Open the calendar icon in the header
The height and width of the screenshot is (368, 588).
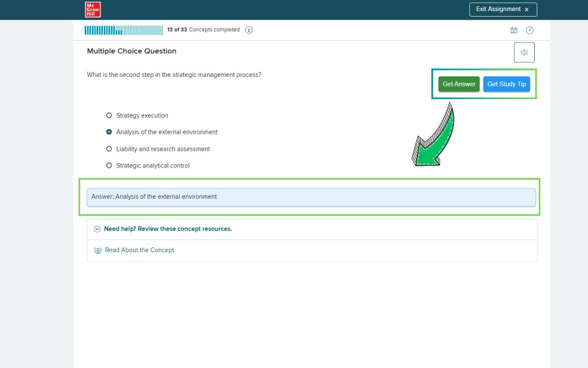514,30
